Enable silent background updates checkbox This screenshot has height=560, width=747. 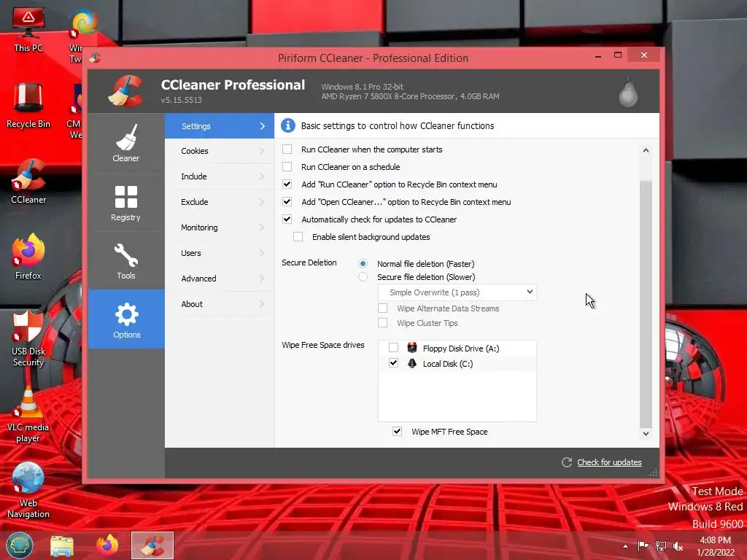[x=298, y=237]
